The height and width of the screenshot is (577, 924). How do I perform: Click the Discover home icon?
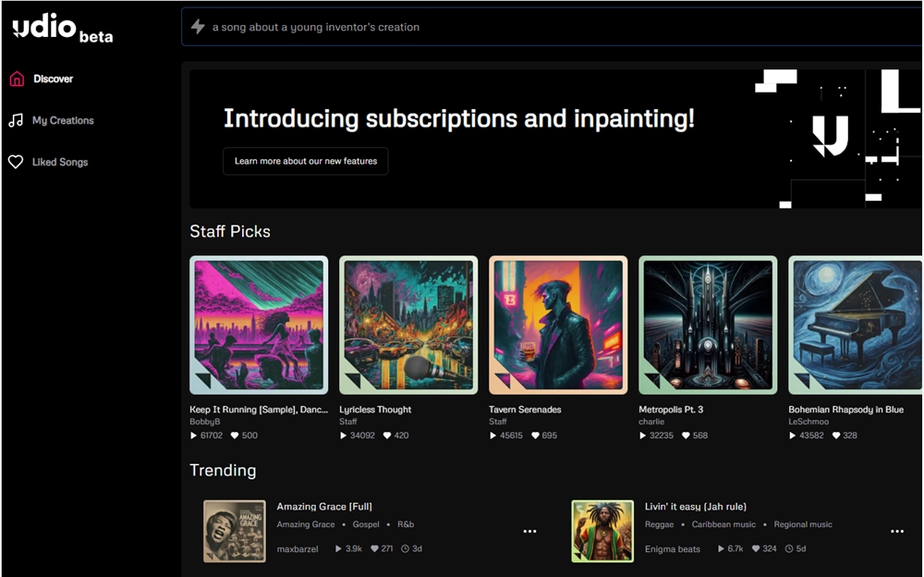click(x=17, y=79)
